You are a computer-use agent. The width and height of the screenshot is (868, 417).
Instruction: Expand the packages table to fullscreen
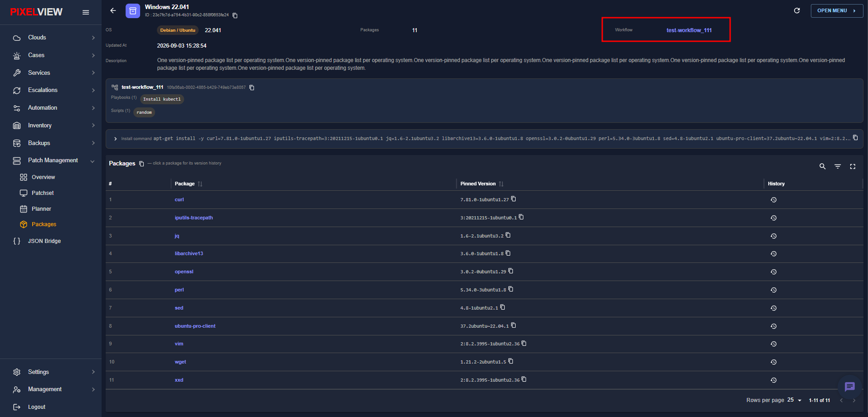point(853,166)
